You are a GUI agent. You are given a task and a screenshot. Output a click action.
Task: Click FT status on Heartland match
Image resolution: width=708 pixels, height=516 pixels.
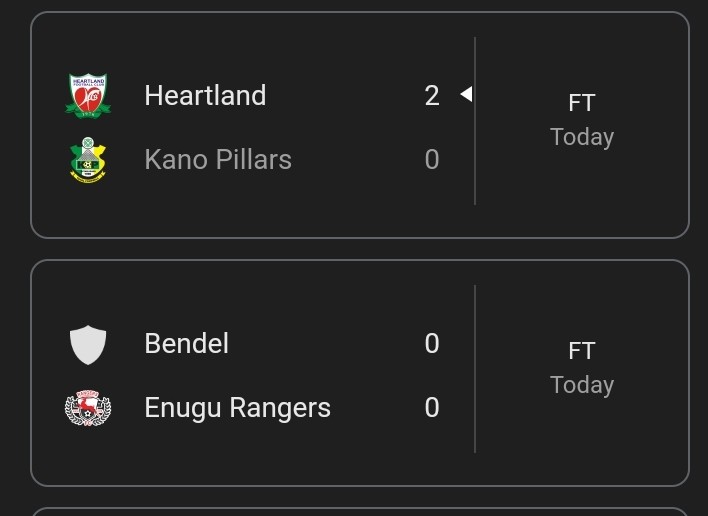[582, 103]
